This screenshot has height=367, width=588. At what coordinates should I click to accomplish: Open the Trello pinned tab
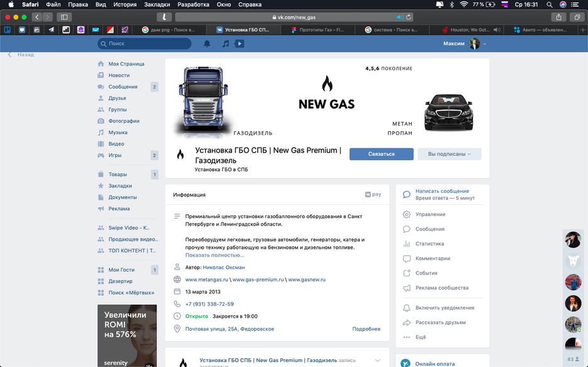click(8, 30)
